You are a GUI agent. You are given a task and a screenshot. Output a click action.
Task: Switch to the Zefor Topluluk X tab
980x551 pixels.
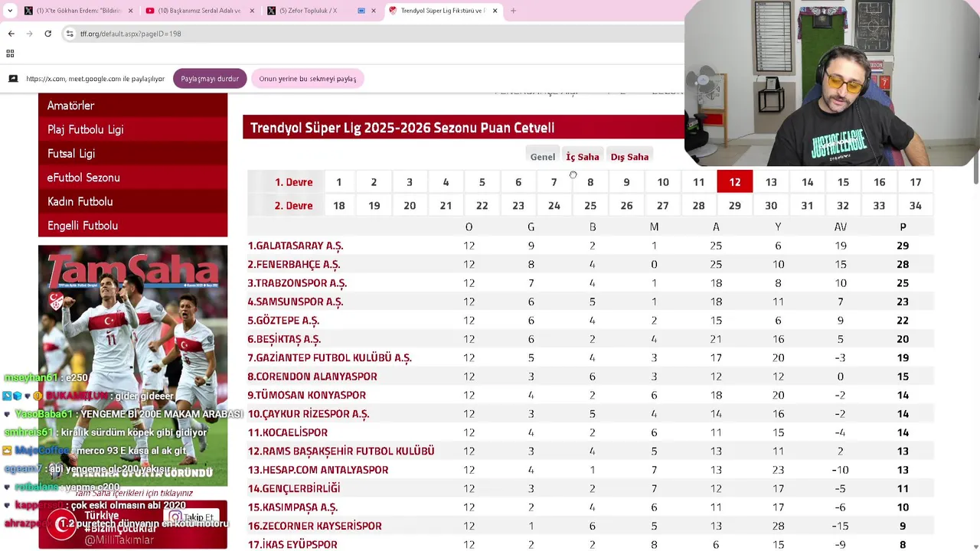320,11
